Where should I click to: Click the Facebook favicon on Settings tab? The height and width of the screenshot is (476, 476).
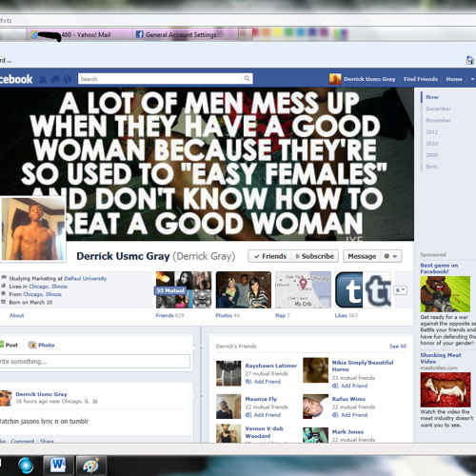[140, 34]
